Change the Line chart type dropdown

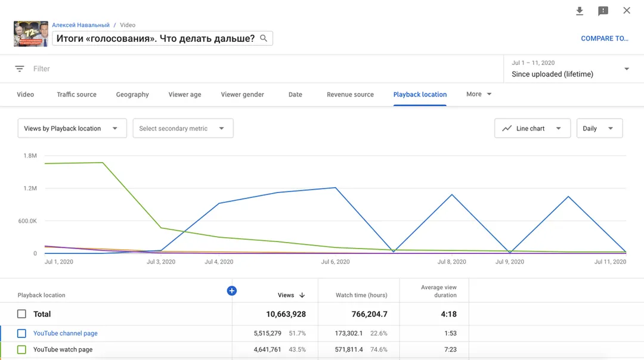(x=532, y=129)
